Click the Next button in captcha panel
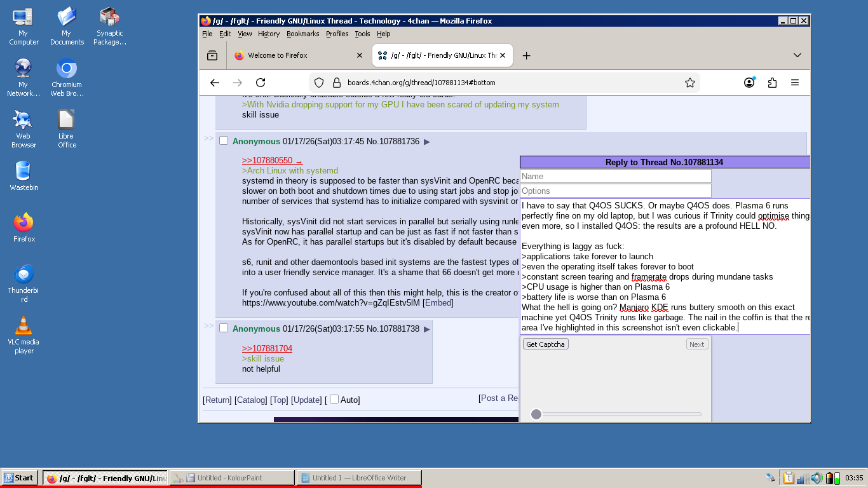The height and width of the screenshot is (488, 868). [697, 344]
